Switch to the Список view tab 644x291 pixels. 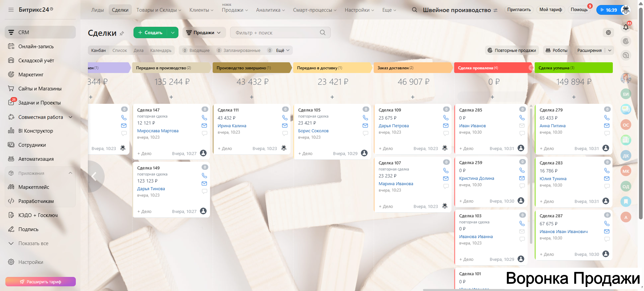coord(120,51)
